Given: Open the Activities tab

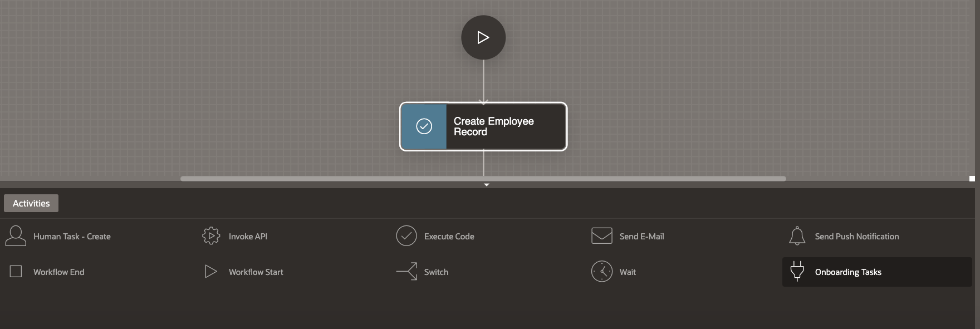Looking at the screenshot, I should [31, 203].
